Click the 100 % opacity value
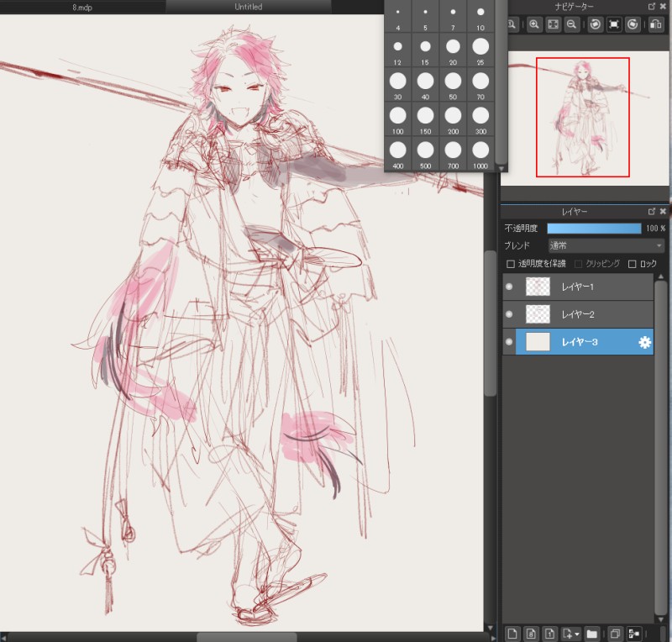This screenshot has width=672, height=642. click(x=656, y=229)
